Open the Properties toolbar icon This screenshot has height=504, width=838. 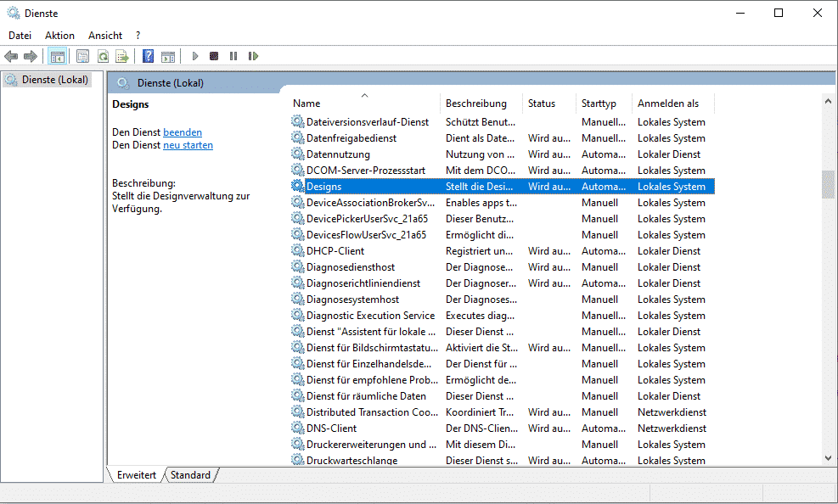83,56
